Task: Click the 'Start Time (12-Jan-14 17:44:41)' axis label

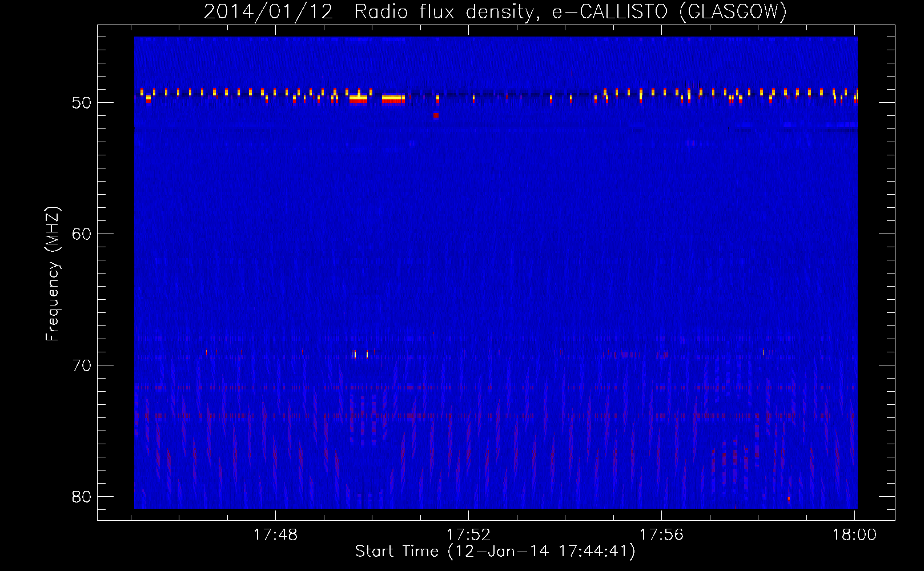Action: [495, 552]
